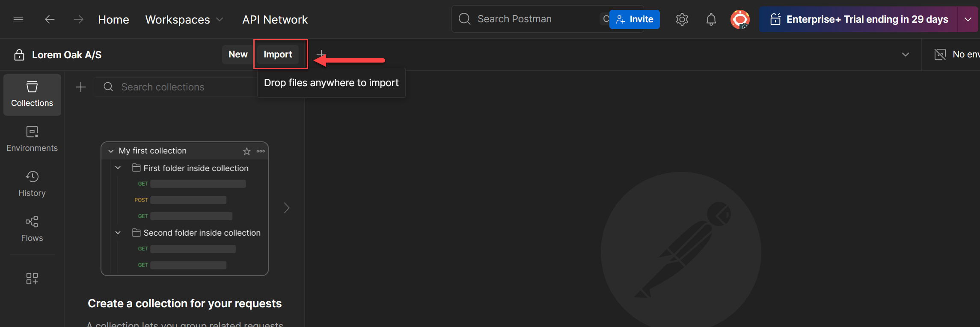Open My first collection options dots
The height and width of the screenshot is (327, 980).
click(x=261, y=151)
